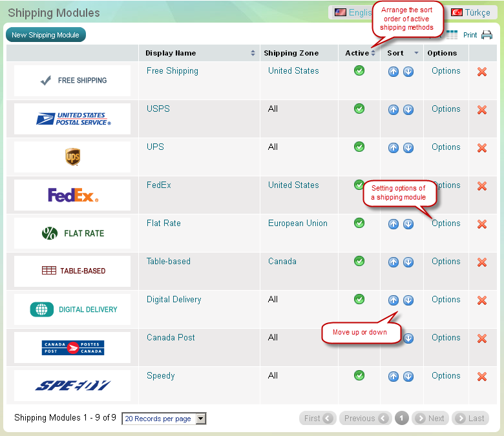
Task: Sort by Shipping Zone column header
Action: coord(290,53)
